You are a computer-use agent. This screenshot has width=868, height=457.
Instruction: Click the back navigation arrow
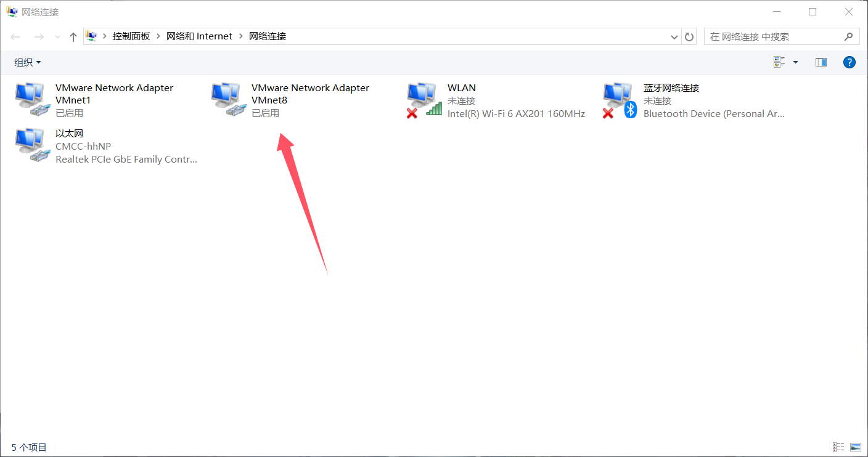tap(16, 37)
